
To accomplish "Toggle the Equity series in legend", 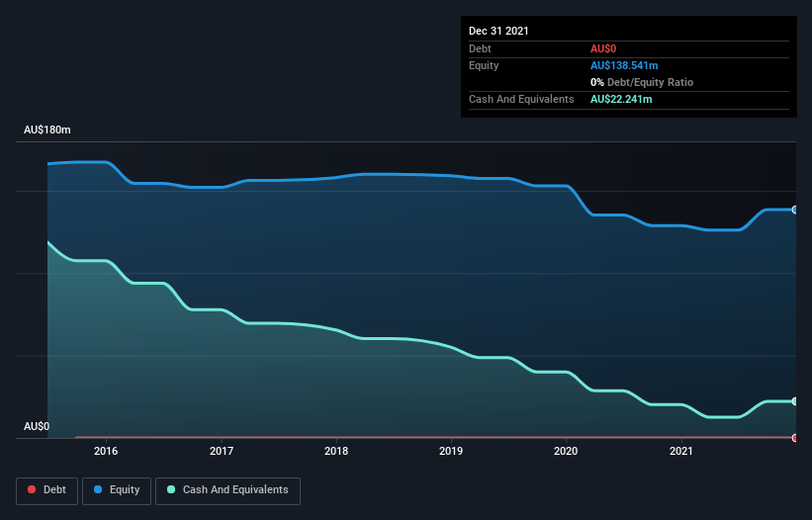I will coord(117,490).
